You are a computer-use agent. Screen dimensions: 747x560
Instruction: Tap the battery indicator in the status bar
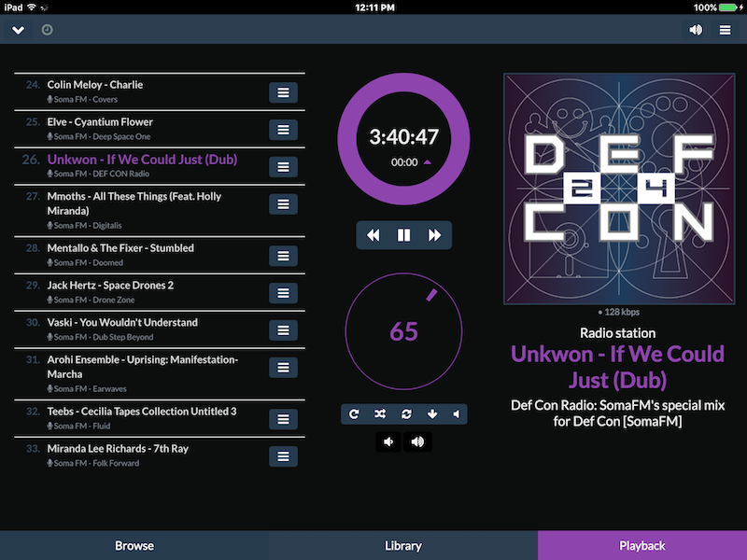730,7
